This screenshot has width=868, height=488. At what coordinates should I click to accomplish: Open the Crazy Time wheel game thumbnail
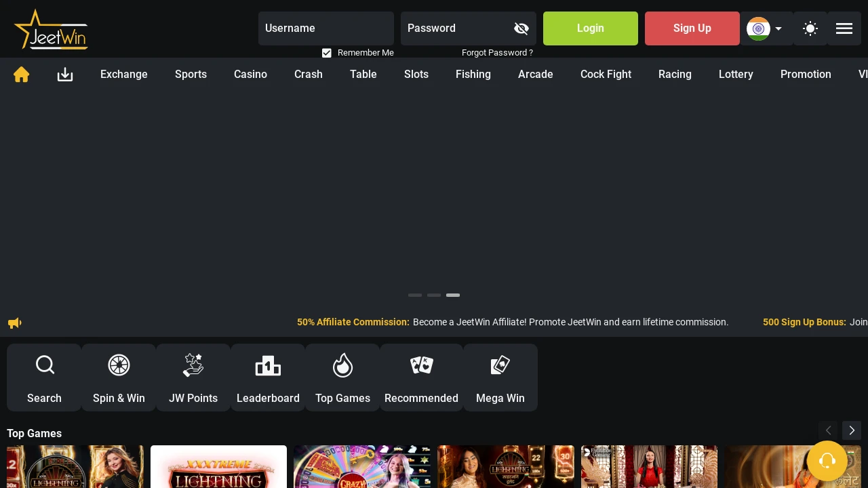click(362, 467)
